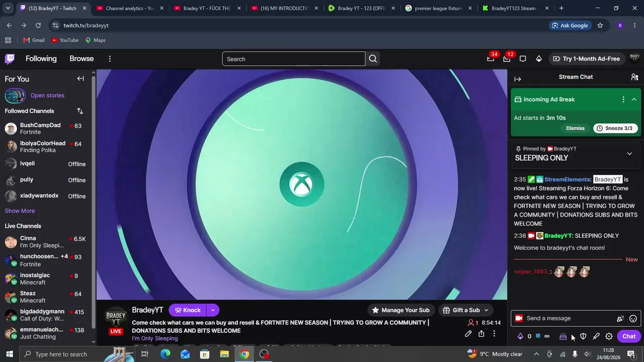Viewport: 644px width, 362px height.
Task: Sort the Followed Channels list
Action: coord(80,111)
